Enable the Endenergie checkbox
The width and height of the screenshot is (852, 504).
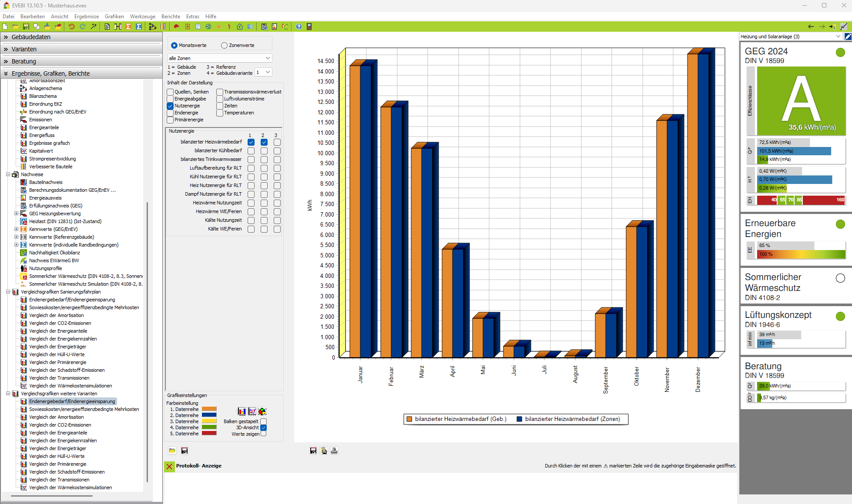tap(170, 113)
